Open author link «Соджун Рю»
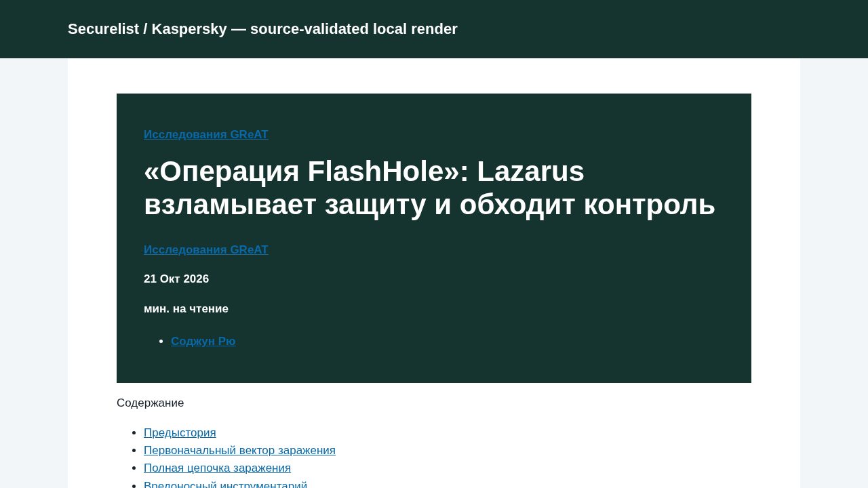The height and width of the screenshot is (488, 868). click(203, 341)
